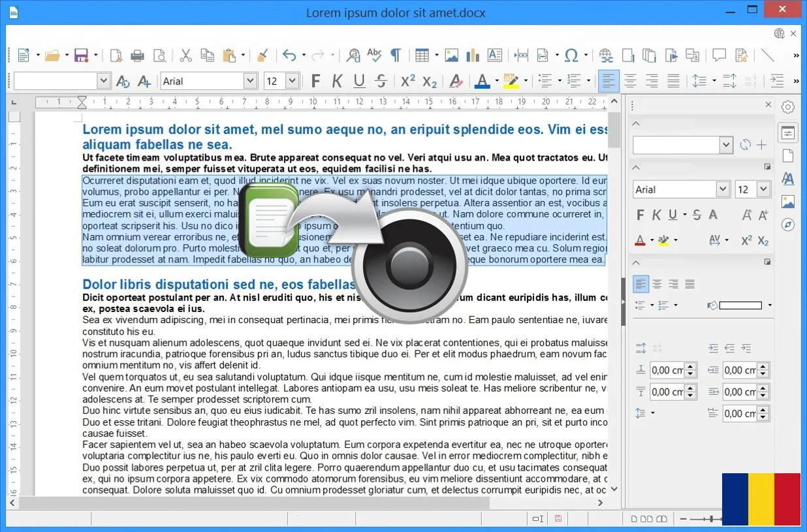807x532 pixels.
Task: Click the Save document icon
Action: pos(81,55)
